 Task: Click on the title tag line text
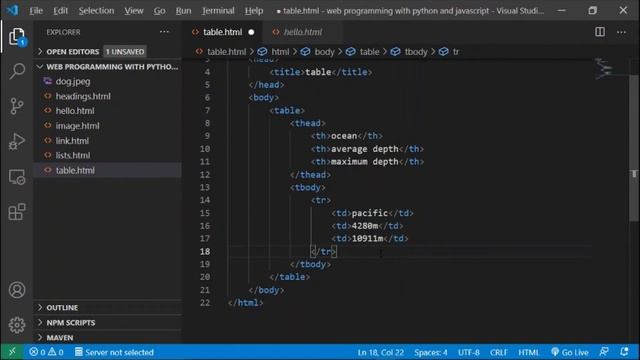(321, 72)
